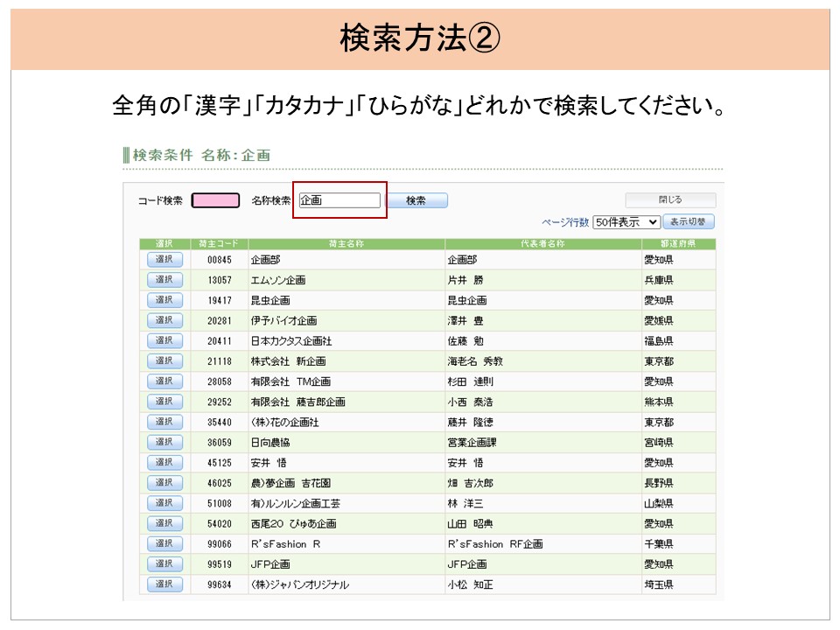Click the 荷主コード column header
The height and width of the screenshot is (630, 840).
pyautogui.click(x=219, y=243)
